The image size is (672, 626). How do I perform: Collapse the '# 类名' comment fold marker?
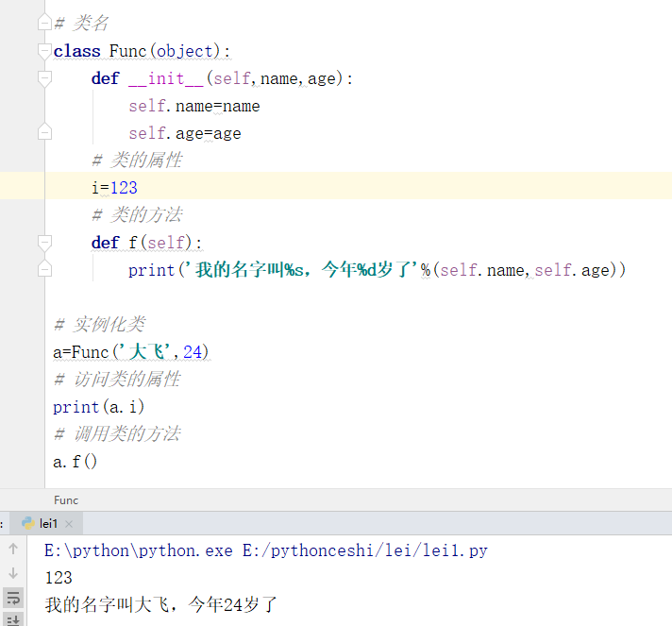[44, 23]
